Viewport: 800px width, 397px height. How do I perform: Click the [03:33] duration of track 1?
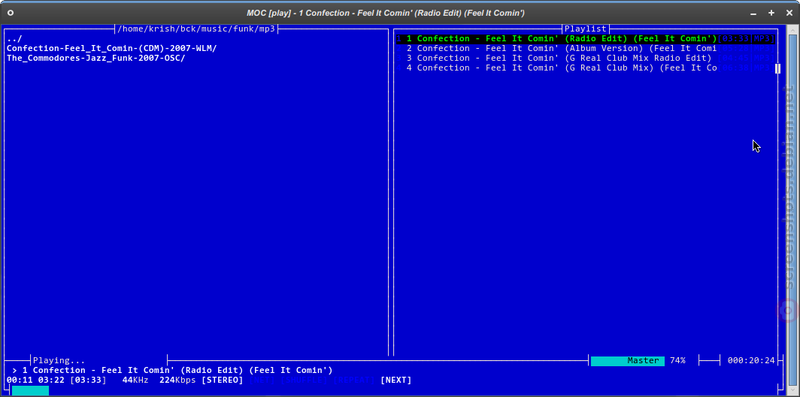(735, 39)
